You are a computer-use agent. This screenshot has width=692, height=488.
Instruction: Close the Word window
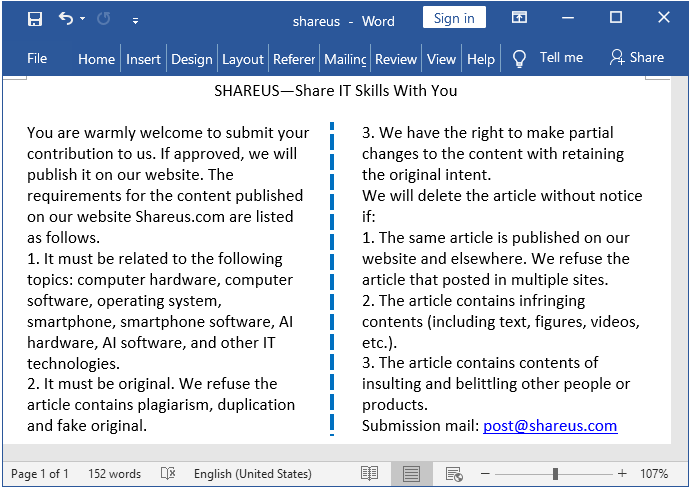664,18
